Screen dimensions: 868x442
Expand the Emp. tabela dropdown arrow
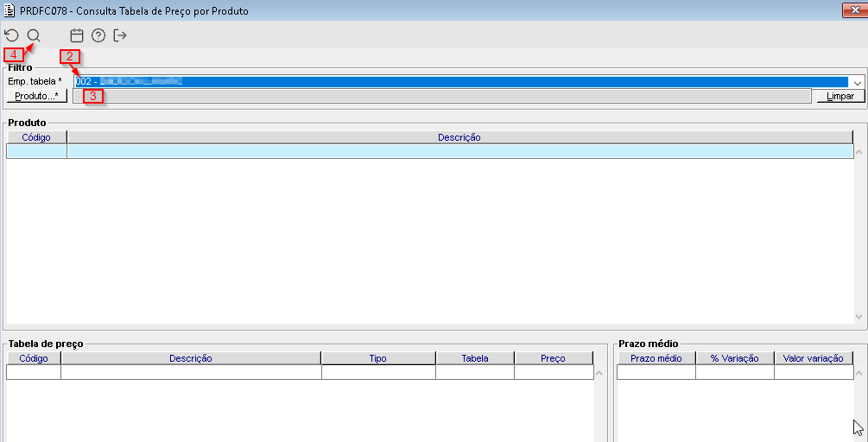(x=858, y=82)
